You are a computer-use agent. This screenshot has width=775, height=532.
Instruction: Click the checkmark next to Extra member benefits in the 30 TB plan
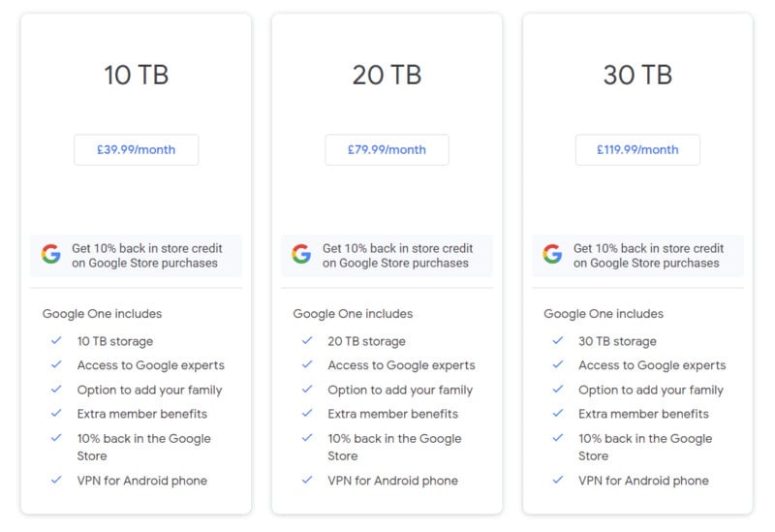[x=558, y=414]
